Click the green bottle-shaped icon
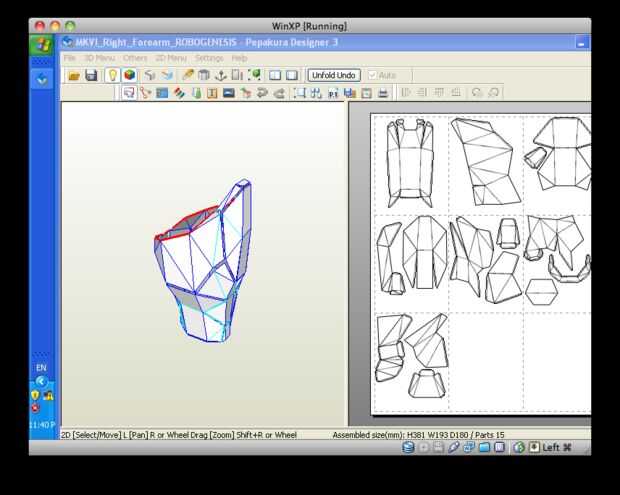This screenshot has height=495, width=620. (x=196, y=93)
